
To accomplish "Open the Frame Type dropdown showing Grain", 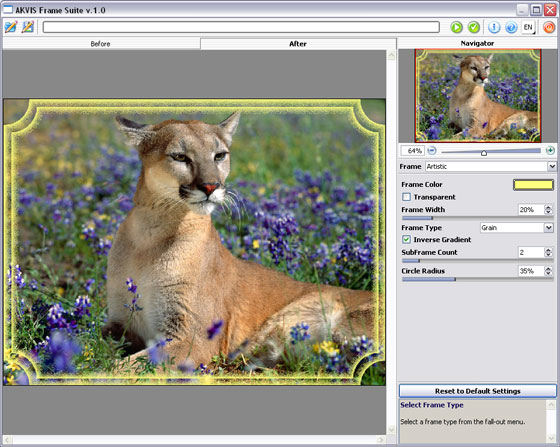I will [x=517, y=227].
